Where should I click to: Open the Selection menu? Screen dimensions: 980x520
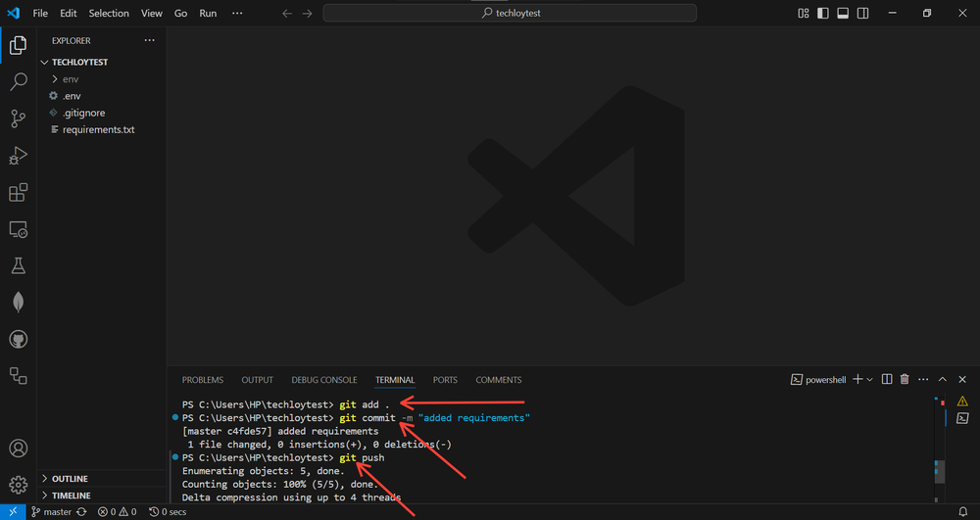click(108, 14)
